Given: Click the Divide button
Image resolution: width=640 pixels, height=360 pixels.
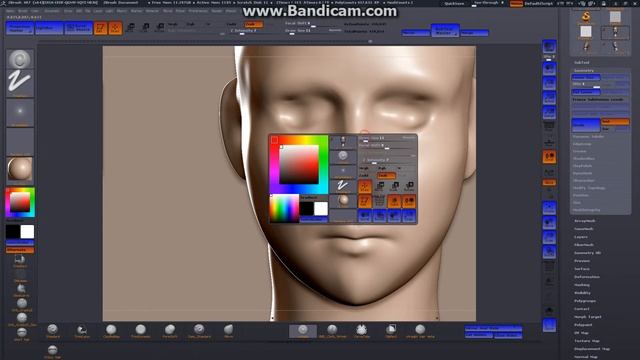Looking at the screenshot, I should (x=585, y=125).
